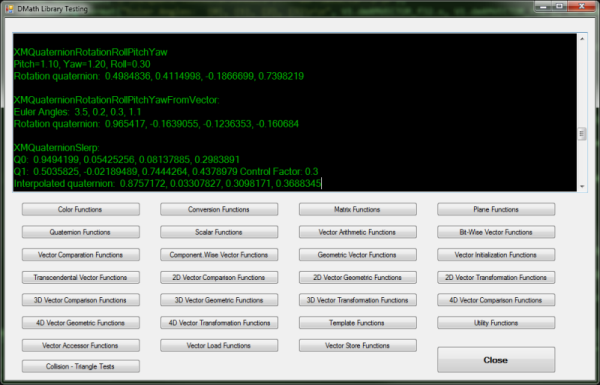Open Quaternion Functions tests

coord(81,232)
